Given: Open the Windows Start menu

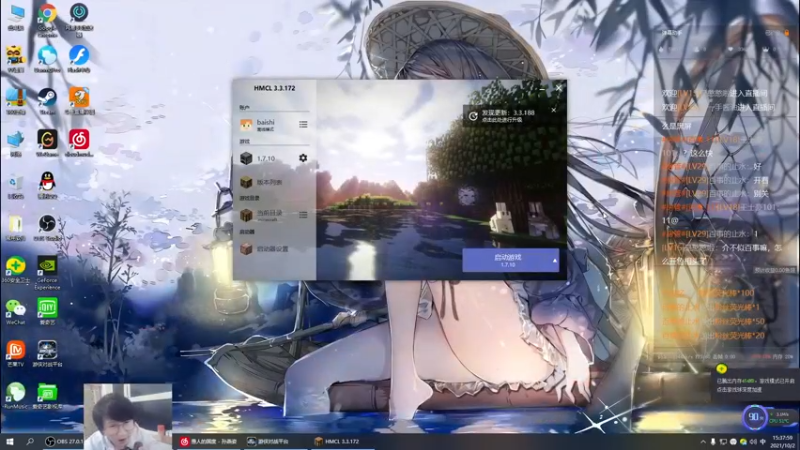Looking at the screenshot, I should pos(9,441).
